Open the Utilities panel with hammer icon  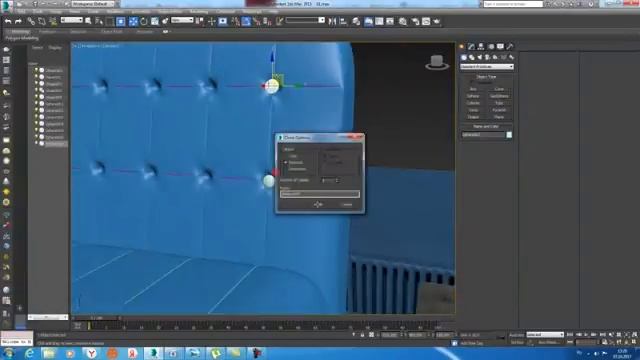510,47
